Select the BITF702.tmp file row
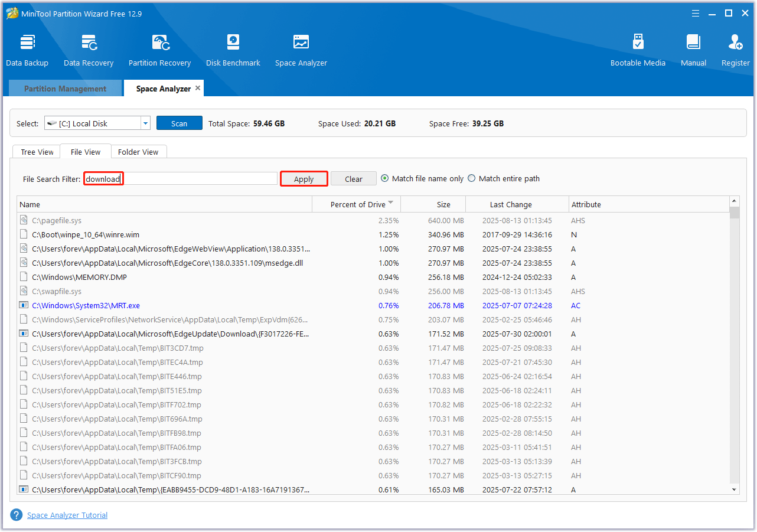This screenshot has height=532, width=757. [373, 404]
